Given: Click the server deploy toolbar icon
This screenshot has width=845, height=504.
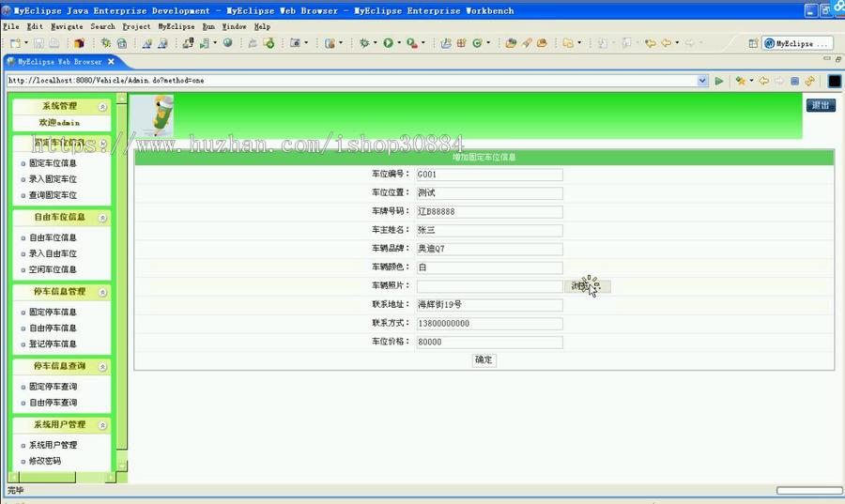Looking at the screenshot, I should click(188, 43).
